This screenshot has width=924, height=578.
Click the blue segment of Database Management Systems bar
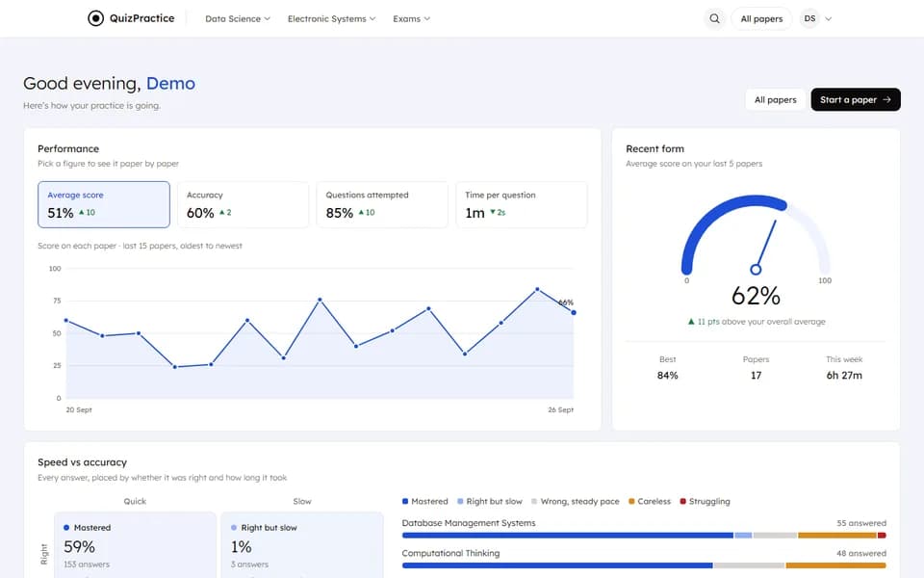[x=568, y=536]
